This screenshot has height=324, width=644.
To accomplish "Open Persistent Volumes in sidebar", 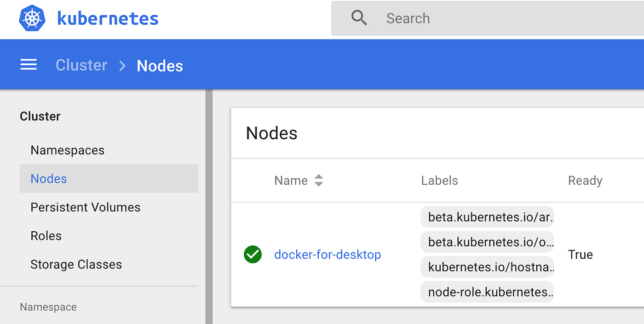I will point(86,207).
